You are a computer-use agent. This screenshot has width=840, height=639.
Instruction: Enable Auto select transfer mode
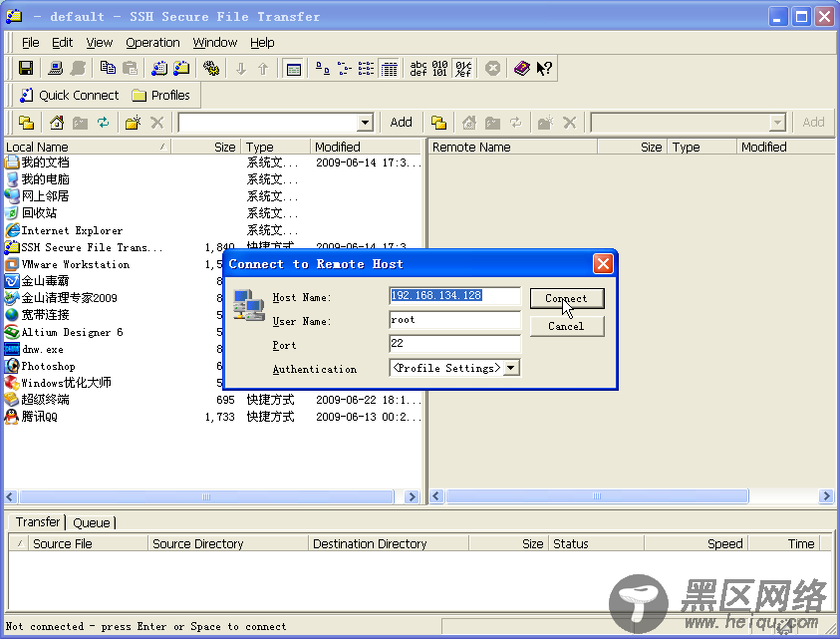(463, 68)
